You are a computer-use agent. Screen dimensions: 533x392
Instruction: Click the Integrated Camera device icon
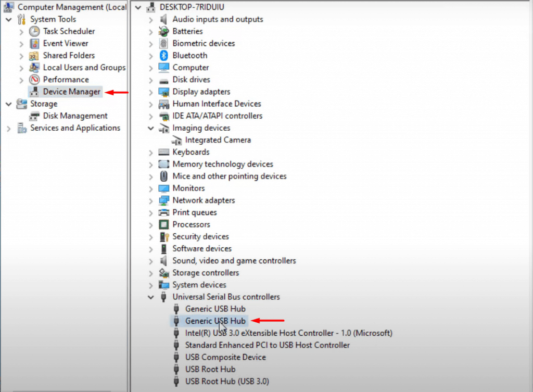coord(176,140)
